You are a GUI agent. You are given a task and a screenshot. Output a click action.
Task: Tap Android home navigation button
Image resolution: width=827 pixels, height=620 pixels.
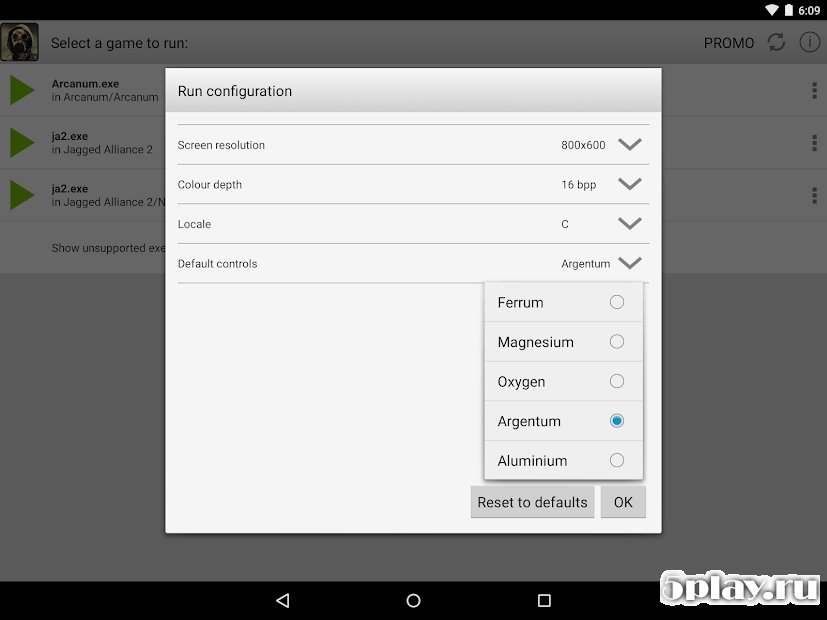[413, 600]
